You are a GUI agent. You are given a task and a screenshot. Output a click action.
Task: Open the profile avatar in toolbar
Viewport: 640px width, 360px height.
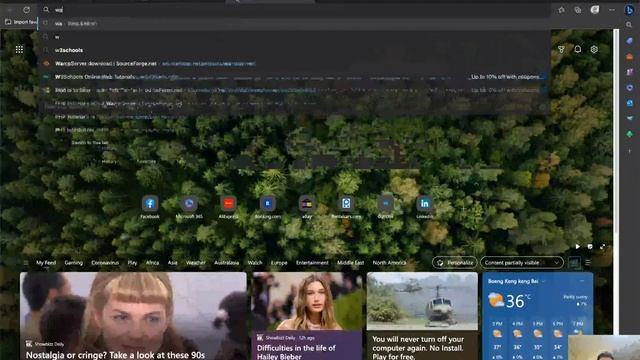pos(595,10)
